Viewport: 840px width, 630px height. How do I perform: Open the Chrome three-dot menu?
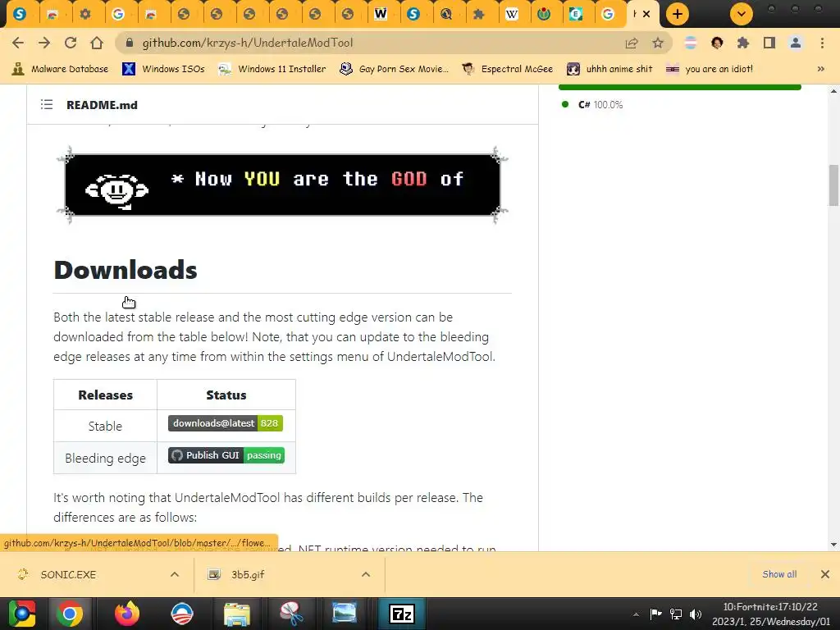(822, 43)
